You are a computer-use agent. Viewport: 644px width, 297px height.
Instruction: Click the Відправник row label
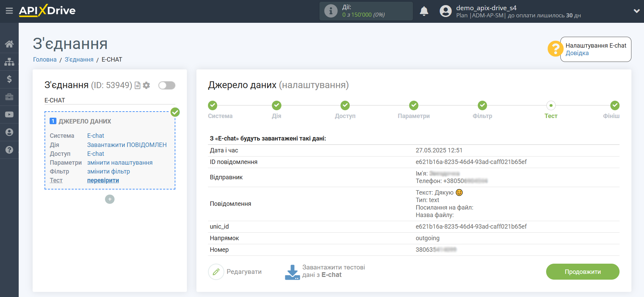[x=226, y=177]
